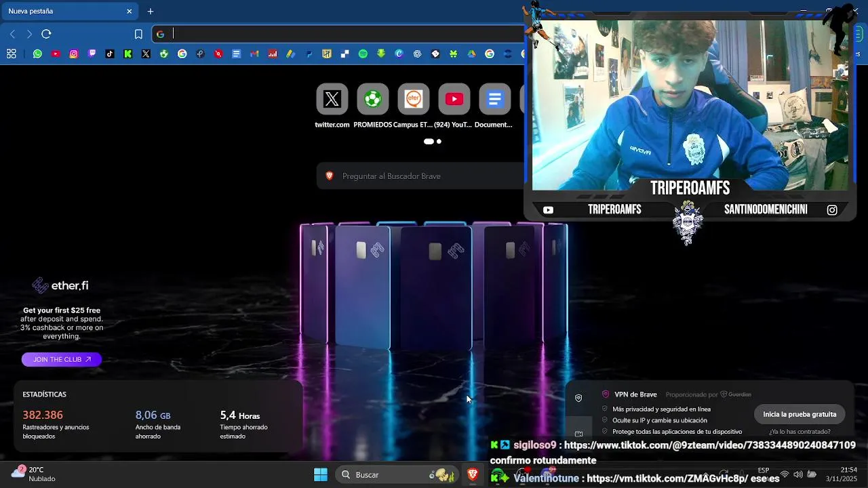This screenshot has height=488, width=868.
Task: Open the Windows Start menu
Action: 321,474
